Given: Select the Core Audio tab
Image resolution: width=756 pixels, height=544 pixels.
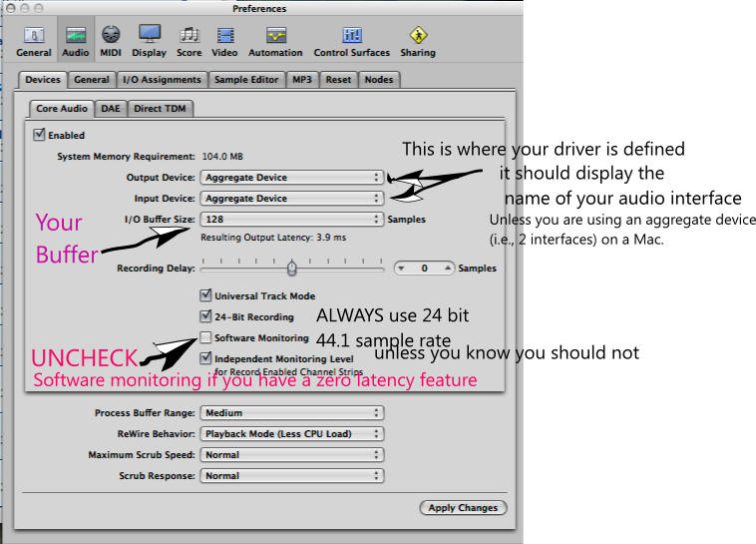Looking at the screenshot, I should (x=62, y=109).
